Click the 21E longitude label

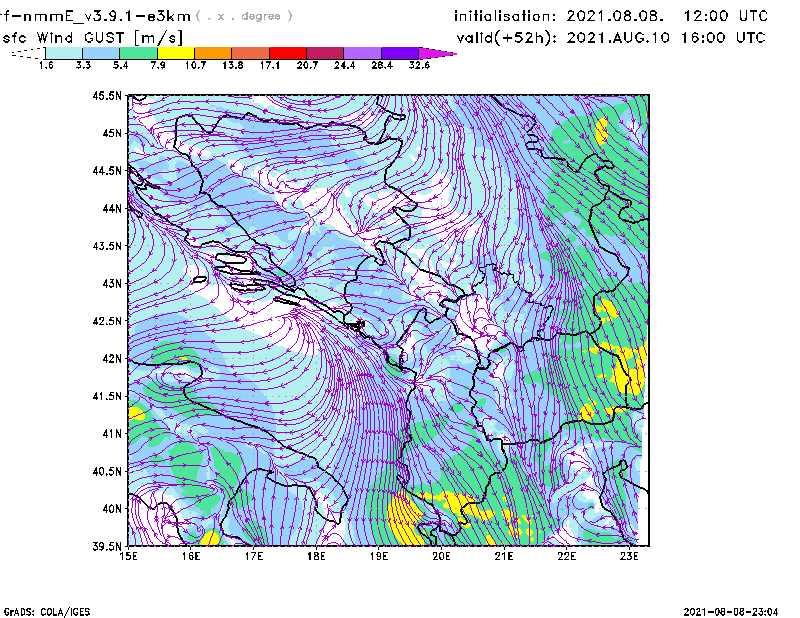(504, 556)
